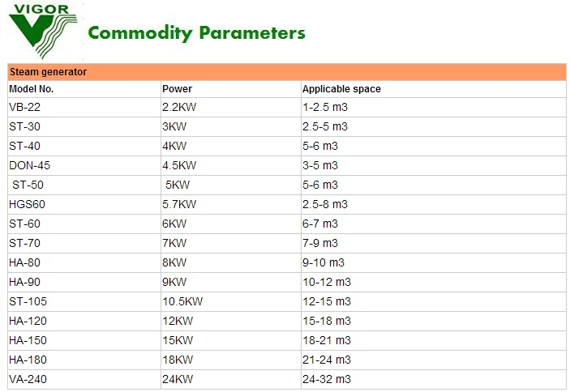Click the orange Steam generator header bar
The height and width of the screenshot is (392, 570).
(x=287, y=72)
